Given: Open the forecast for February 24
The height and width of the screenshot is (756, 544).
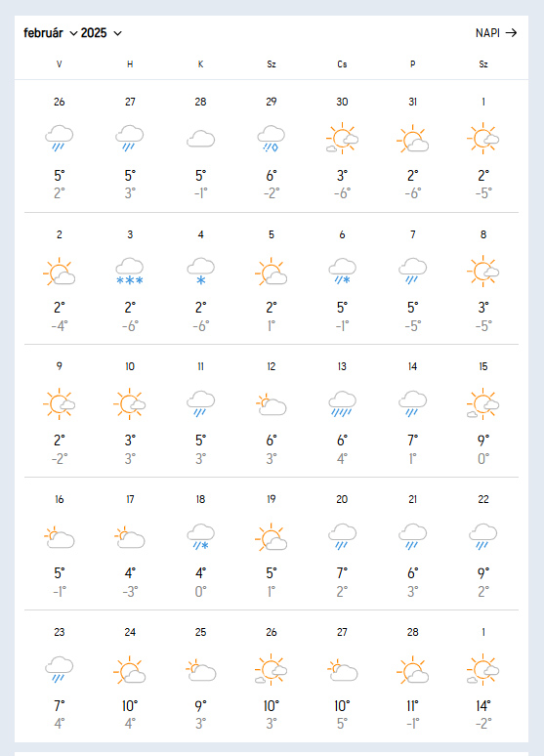Looking at the screenshot, I should (x=130, y=632).
